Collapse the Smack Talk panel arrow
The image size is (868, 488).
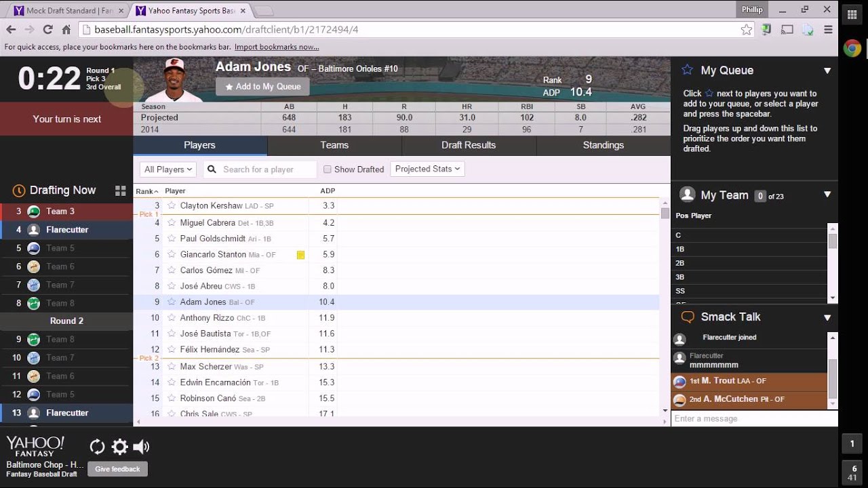827,317
